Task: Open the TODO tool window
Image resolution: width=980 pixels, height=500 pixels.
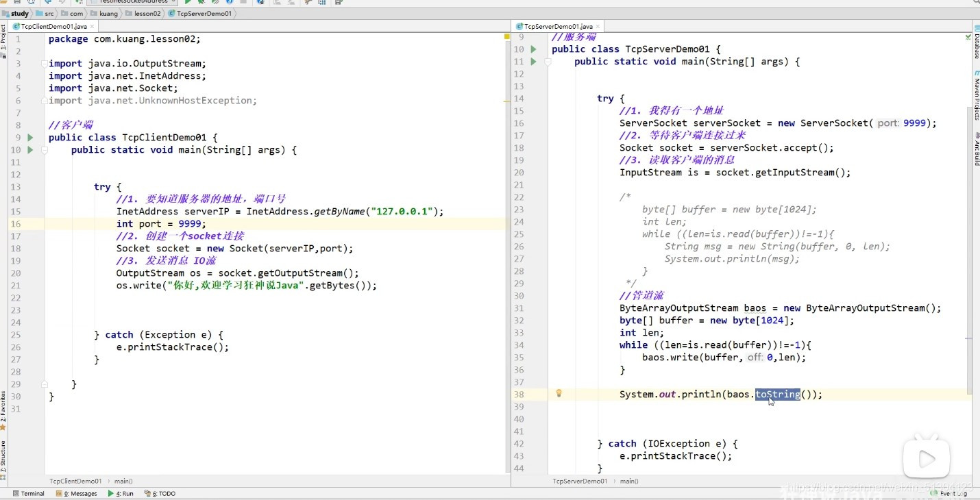Action: (x=160, y=493)
